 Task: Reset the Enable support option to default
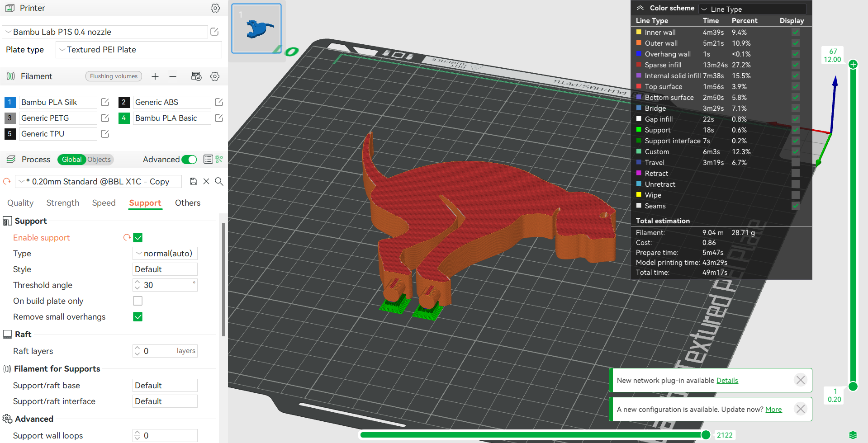coord(127,237)
